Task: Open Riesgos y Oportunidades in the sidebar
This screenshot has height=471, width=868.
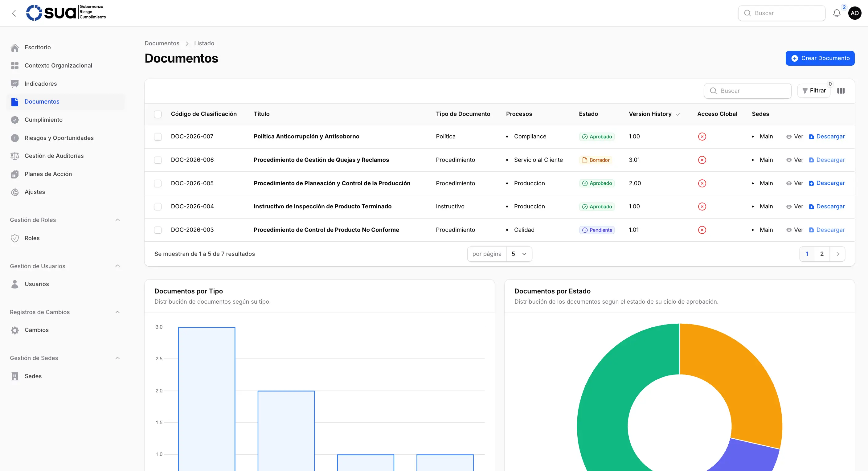Action: pyautogui.click(x=66, y=138)
